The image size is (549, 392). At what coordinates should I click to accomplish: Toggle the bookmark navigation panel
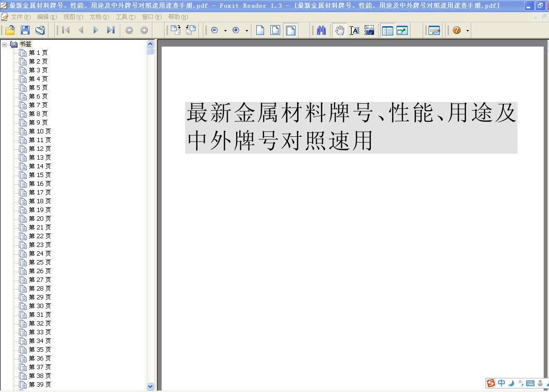click(x=387, y=31)
